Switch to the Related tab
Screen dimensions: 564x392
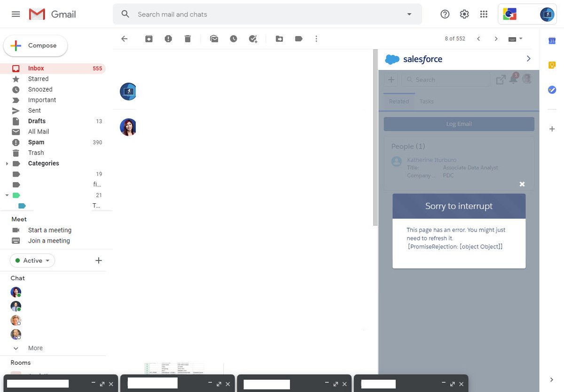(399, 101)
